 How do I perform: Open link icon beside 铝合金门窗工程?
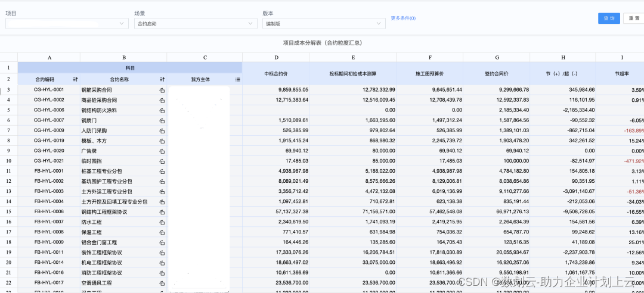[x=162, y=242]
